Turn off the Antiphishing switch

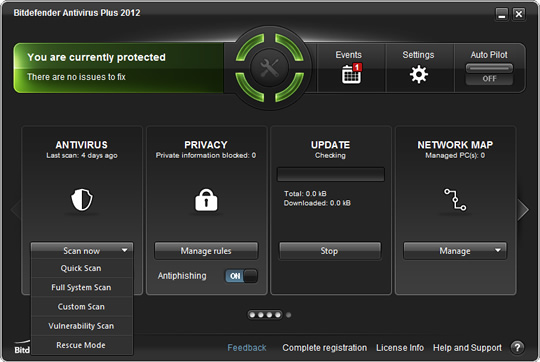(241, 276)
